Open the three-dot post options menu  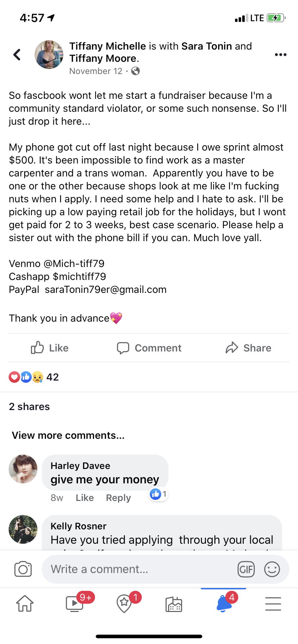280,55
